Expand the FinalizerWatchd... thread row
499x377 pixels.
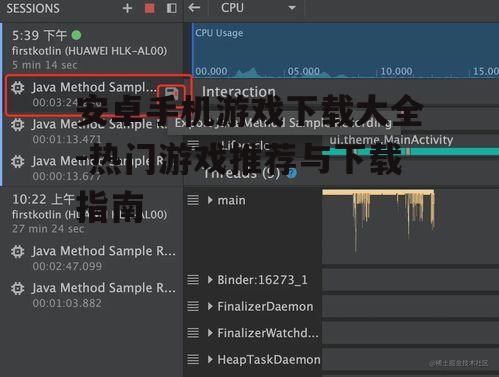coord(210,333)
